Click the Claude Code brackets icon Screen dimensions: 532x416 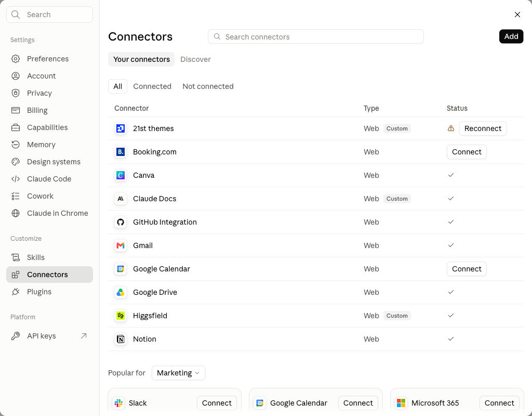pos(16,179)
